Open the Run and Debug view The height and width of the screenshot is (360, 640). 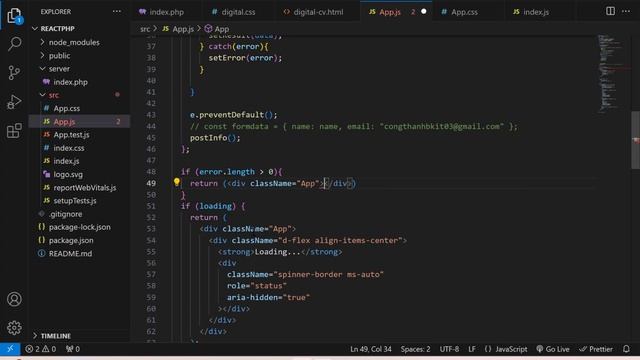(x=14, y=102)
